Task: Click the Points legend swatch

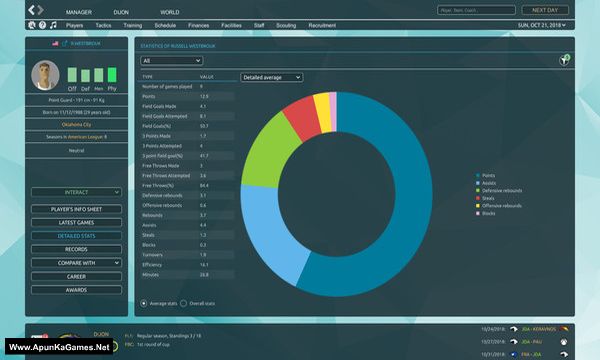Action: [x=478, y=176]
